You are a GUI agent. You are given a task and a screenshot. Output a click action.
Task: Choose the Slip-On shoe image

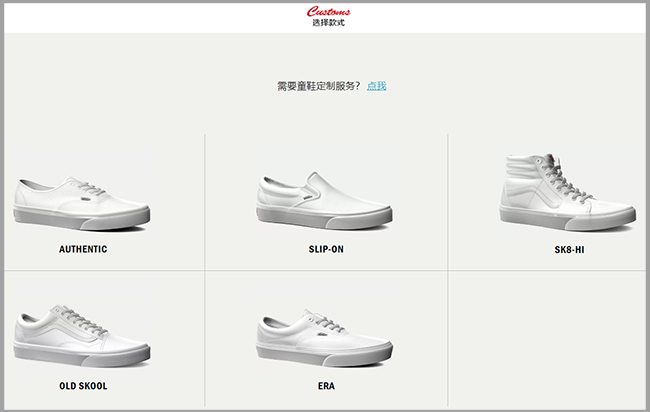click(x=324, y=200)
